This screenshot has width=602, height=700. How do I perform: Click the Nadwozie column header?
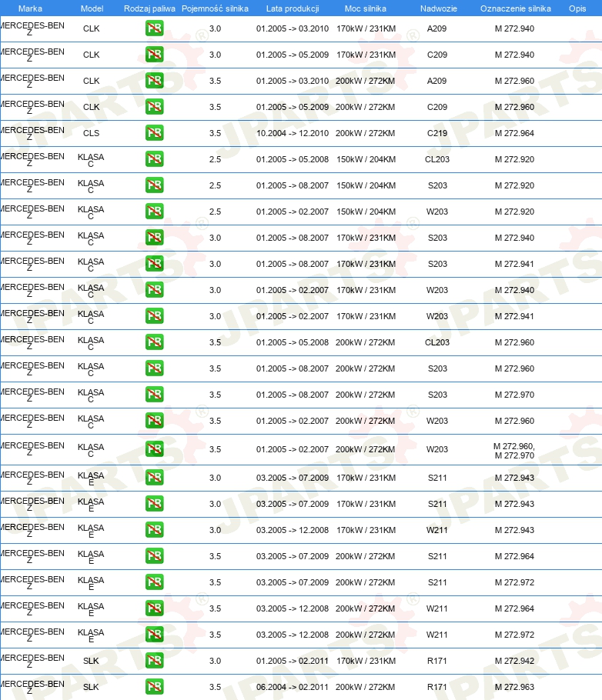(x=439, y=8)
